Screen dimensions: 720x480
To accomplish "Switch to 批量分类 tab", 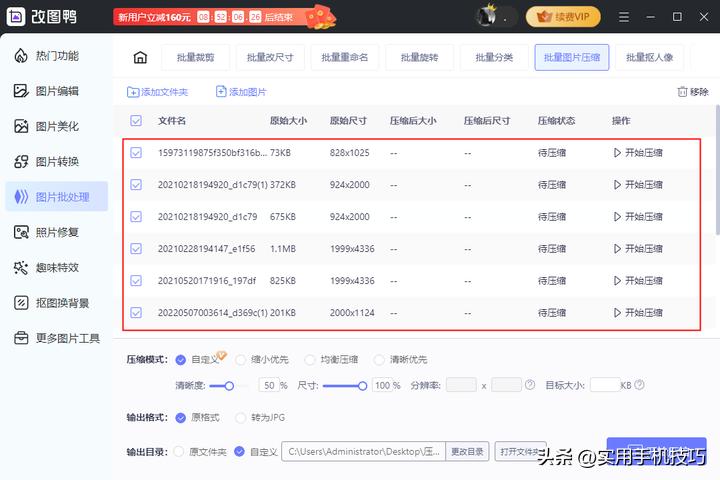I will coord(494,57).
